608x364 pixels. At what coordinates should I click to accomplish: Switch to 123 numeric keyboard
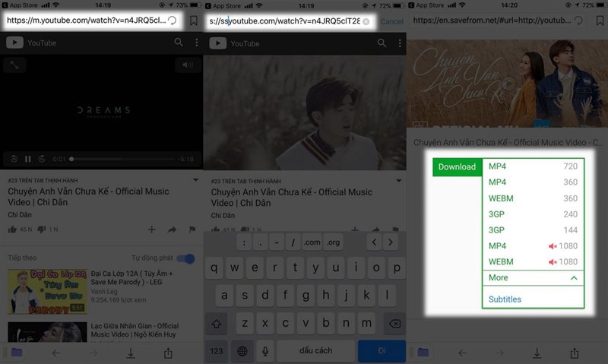pyautogui.click(x=217, y=351)
